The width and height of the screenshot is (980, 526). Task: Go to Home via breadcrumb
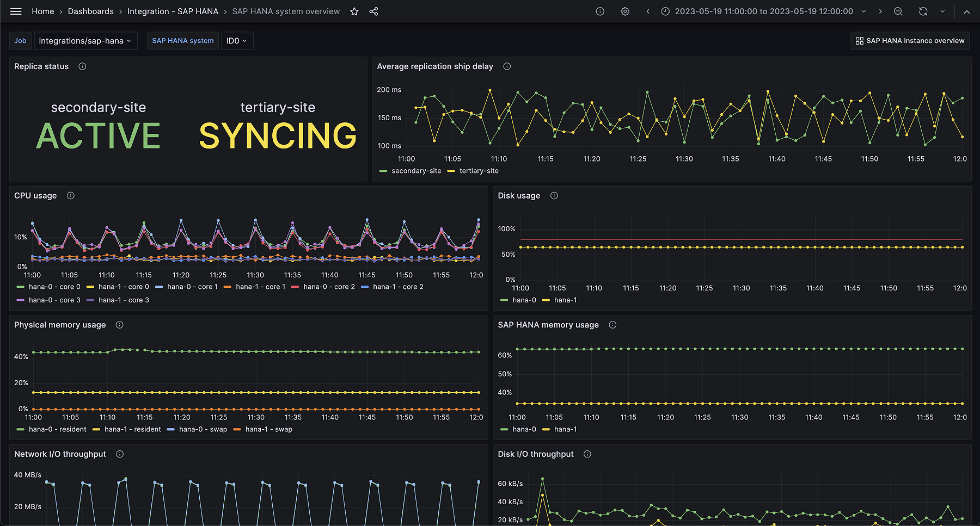[x=42, y=11]
